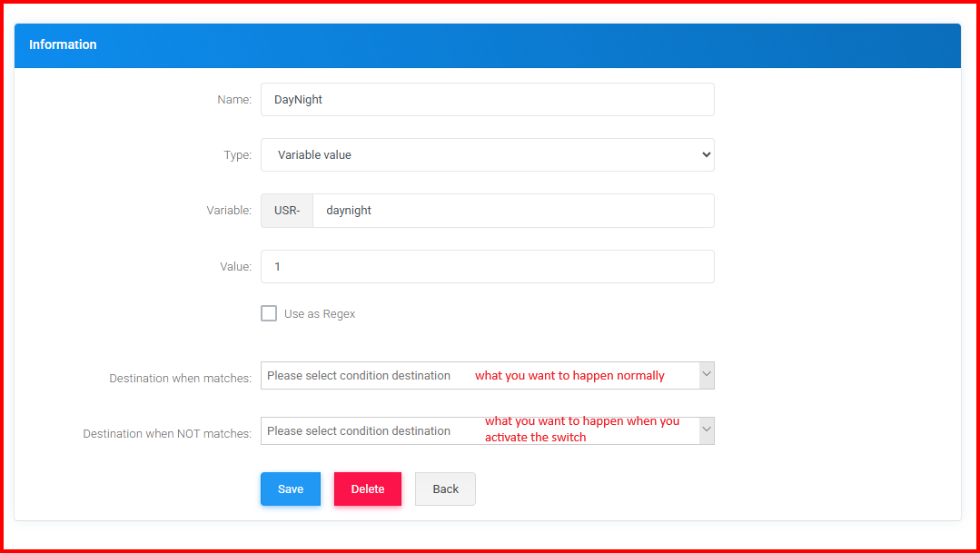Focus the Value field containing 1
The height and width of the screenshot is (553, 980).
tap(487, 267)
